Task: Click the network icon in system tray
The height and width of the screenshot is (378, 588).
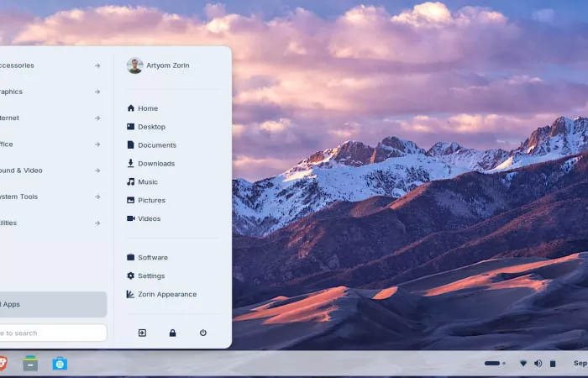Action: (x=523, y=363)
